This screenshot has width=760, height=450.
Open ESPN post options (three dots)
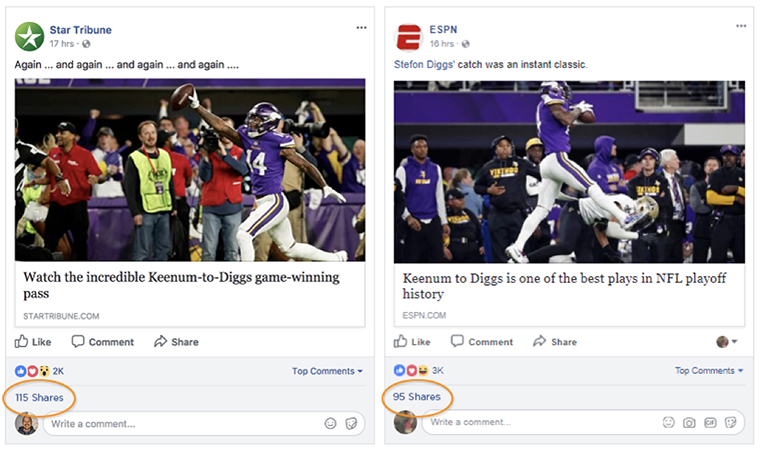coord(741,26)
